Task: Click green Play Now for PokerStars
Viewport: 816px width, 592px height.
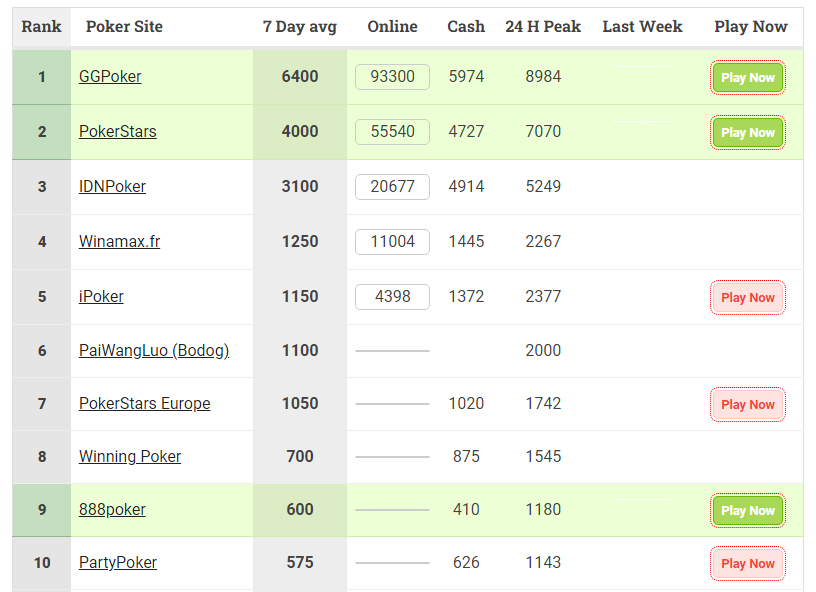Action: [x=747, y=133]
